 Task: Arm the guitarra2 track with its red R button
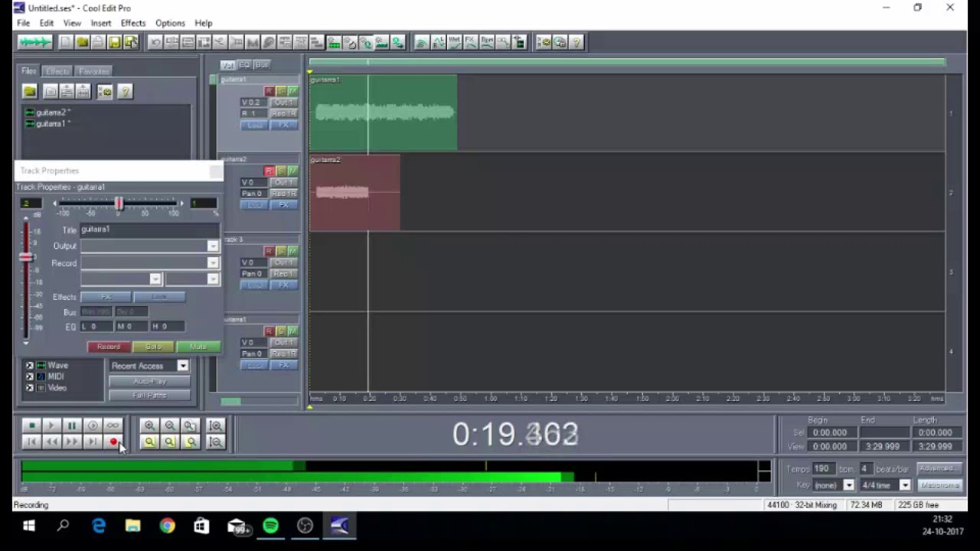pyautogui.click(x=269, y=171)
